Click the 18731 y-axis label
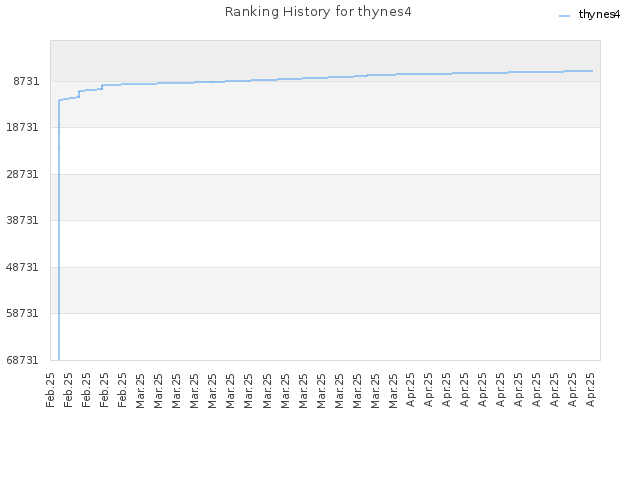Viewport: 640px width, 480px height. [x=22, y=127]
